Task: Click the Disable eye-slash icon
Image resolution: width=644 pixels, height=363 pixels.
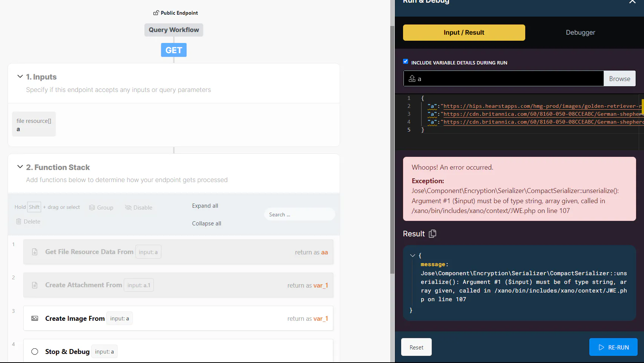Action: pyautogui.click(x=128, y=208)
